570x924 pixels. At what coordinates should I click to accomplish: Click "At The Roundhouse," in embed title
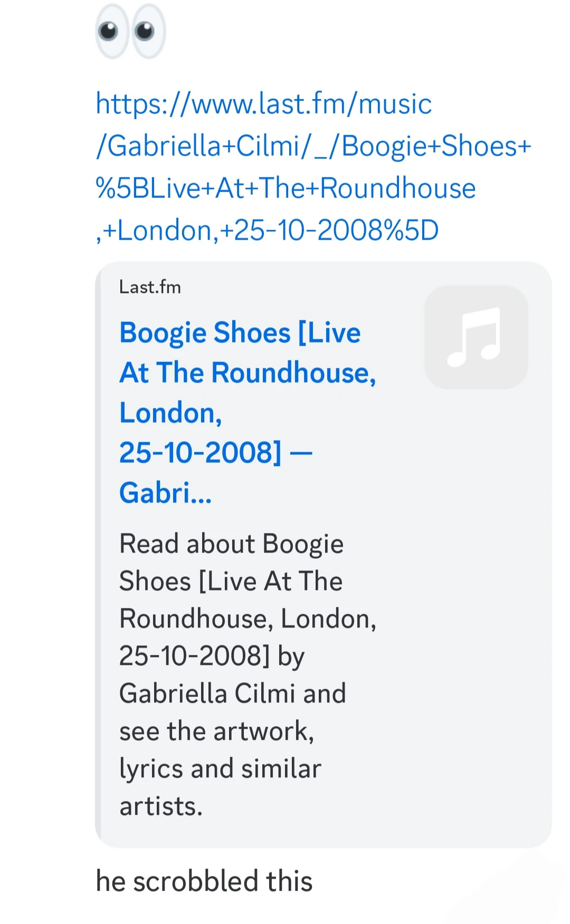click(x=248, y=373)
